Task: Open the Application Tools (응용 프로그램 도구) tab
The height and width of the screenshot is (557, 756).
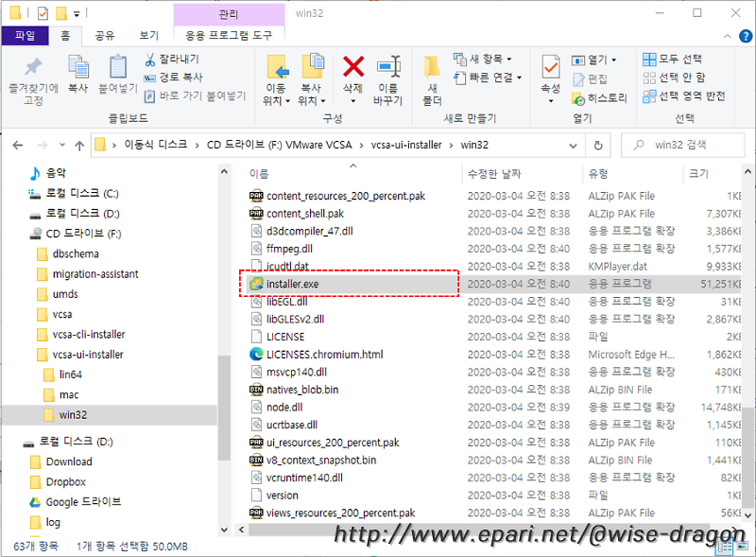Action: [229, 35]
